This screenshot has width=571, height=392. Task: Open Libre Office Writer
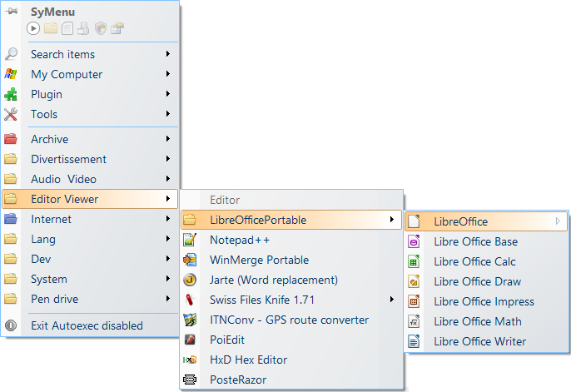click(x=479, y=341)
